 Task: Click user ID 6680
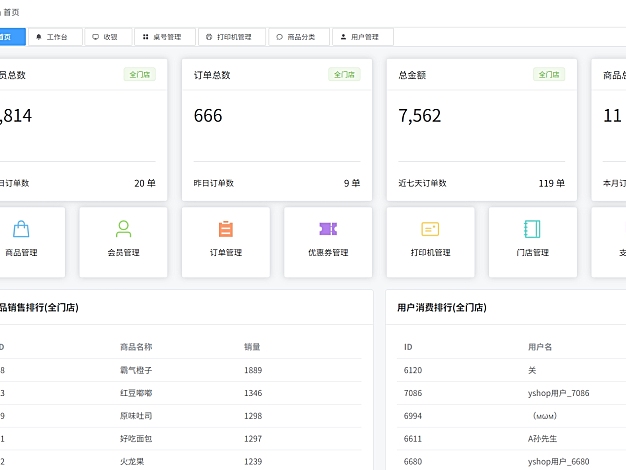tap(413, 461)
